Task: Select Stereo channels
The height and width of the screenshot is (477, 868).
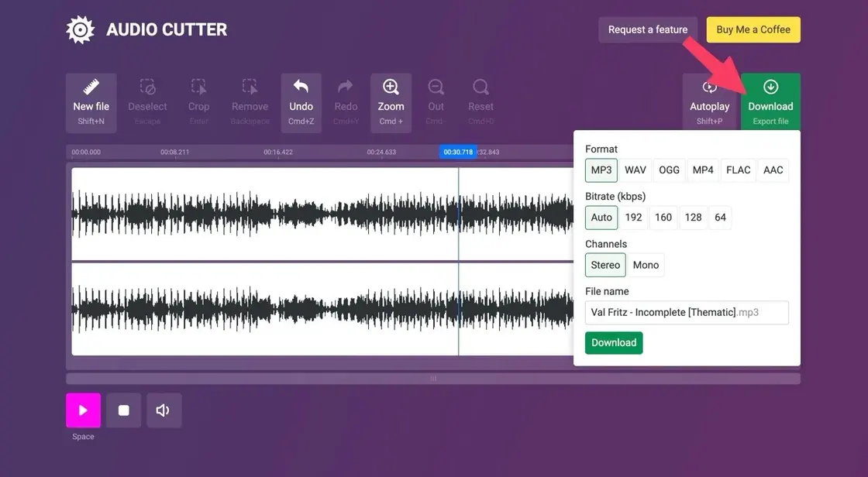Action: click(605, 265)
